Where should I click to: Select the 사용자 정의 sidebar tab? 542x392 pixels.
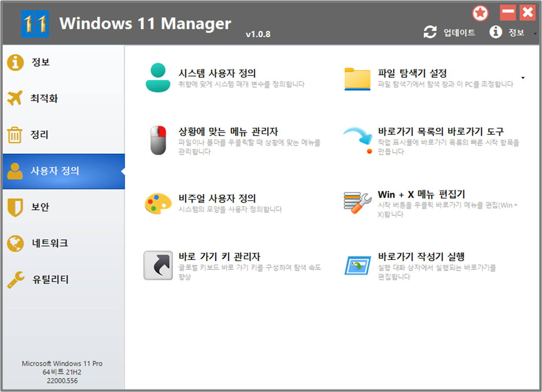pyautogui.click(x=64, y=171)
